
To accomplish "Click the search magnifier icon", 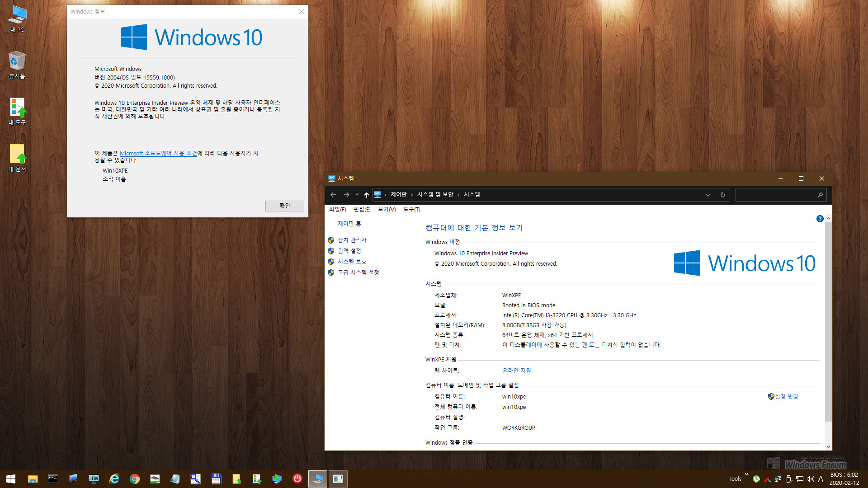I will click(820, 195).
